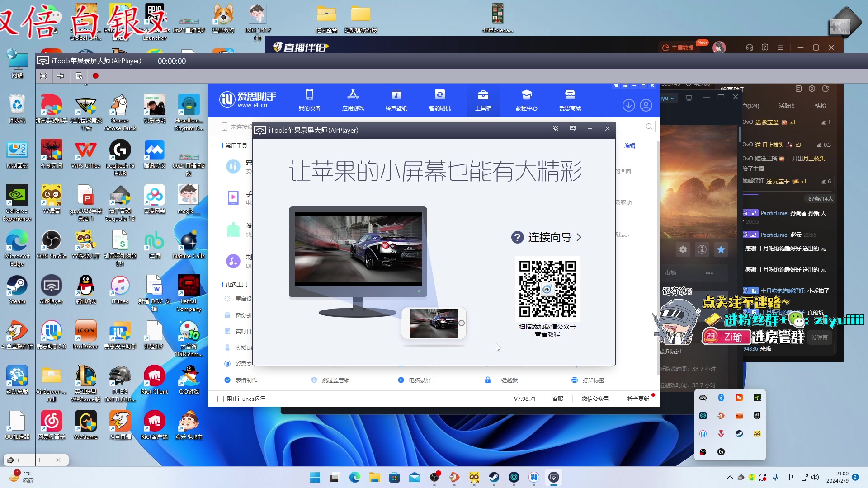Screen dimensions: 868x488
Task: Click the record button in AirPlayer toolbar
Action: point(95,76)
